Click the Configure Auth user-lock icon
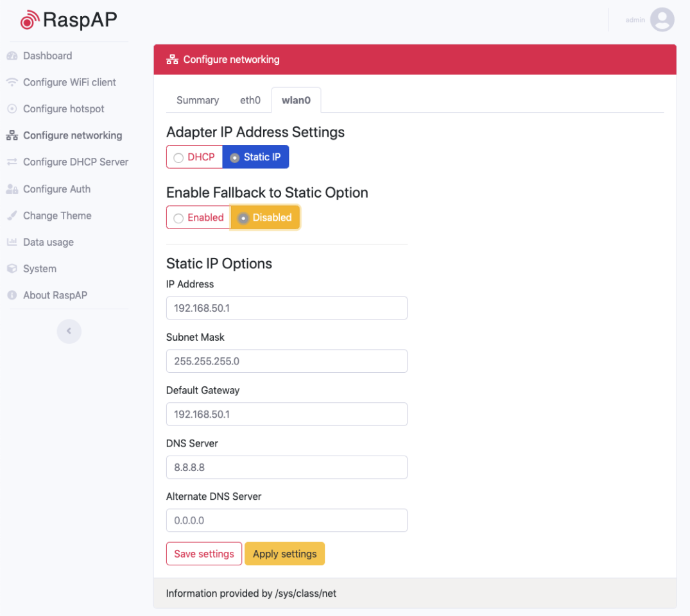Screen dimensions: 690x616 (12, 189)
